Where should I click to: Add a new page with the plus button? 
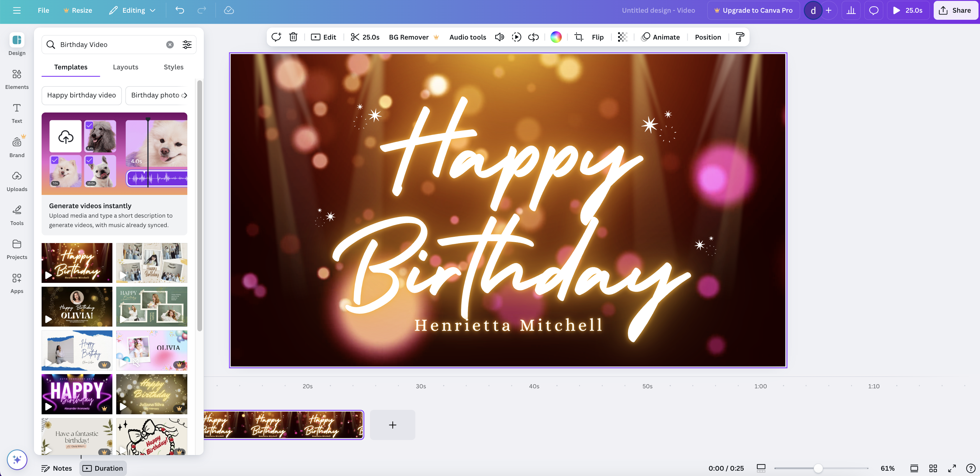(392, 425)
